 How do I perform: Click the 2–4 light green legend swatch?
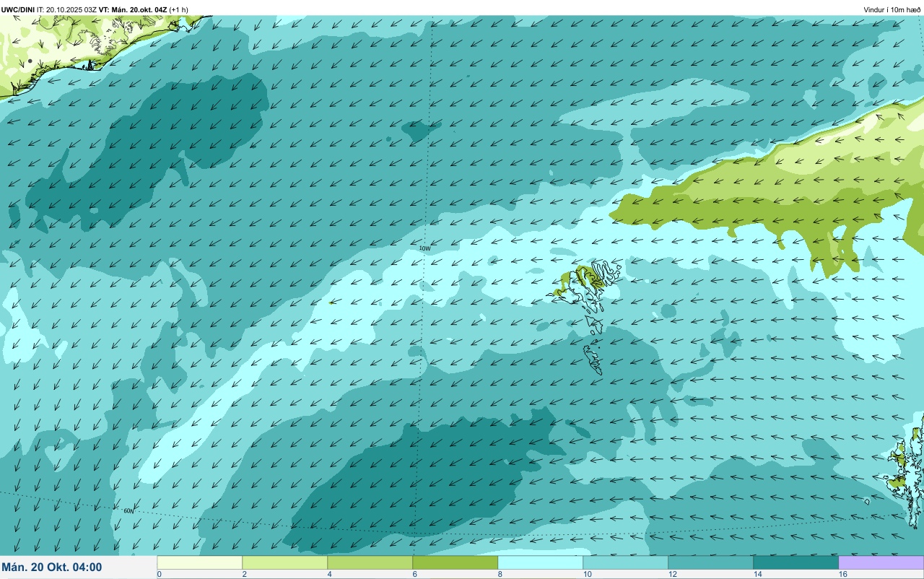[x=285, y=562]
